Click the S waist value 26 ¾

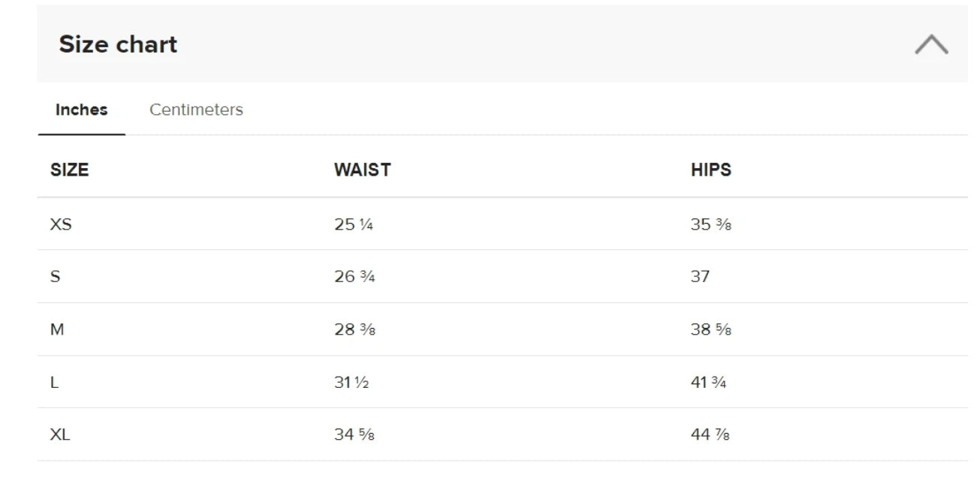354,276
